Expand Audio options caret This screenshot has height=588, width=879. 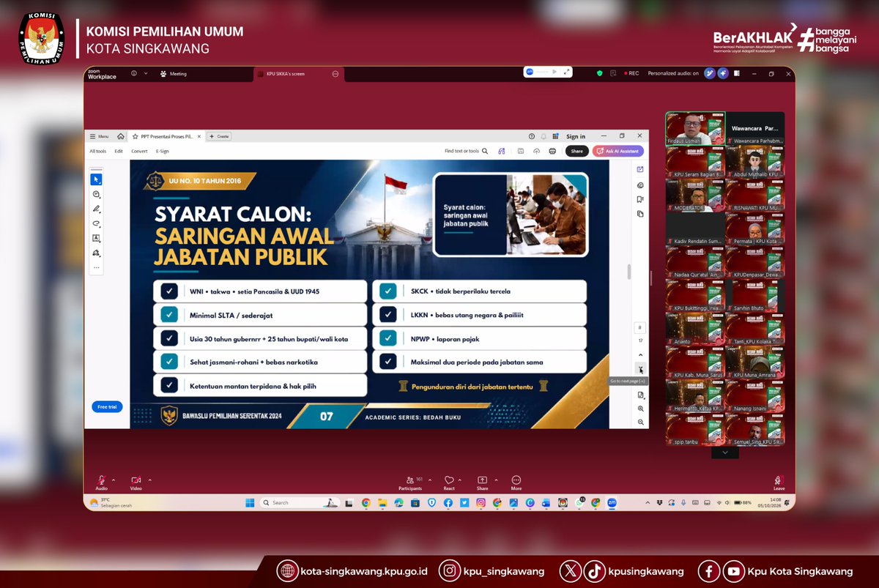pos(114,480)
